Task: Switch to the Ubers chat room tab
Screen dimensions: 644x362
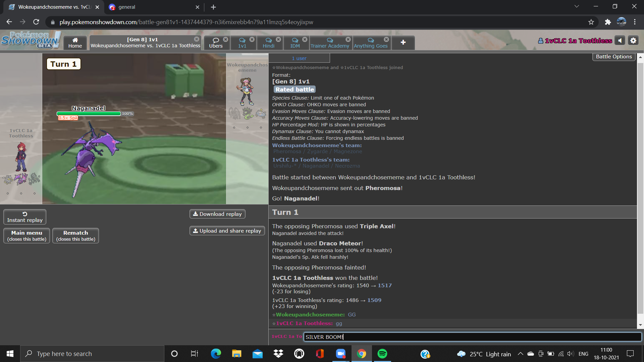Action: [x=216, y=43]
